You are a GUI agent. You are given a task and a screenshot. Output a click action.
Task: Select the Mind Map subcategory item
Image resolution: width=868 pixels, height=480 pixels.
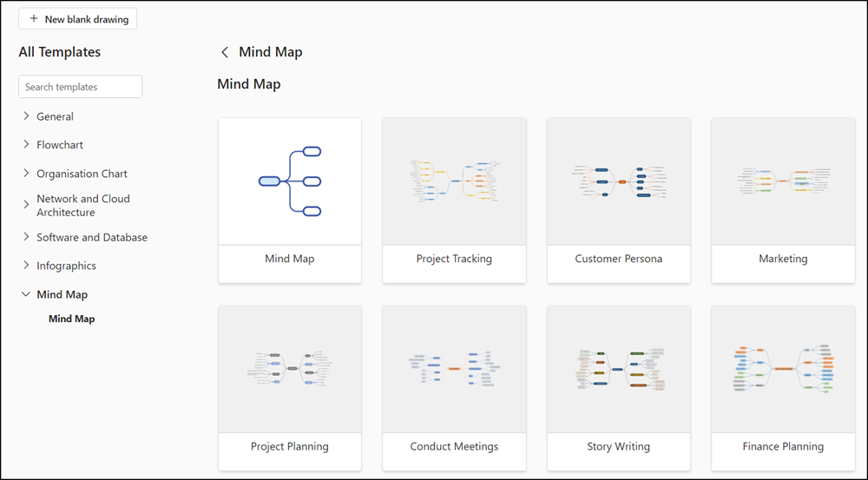[71, 319]
